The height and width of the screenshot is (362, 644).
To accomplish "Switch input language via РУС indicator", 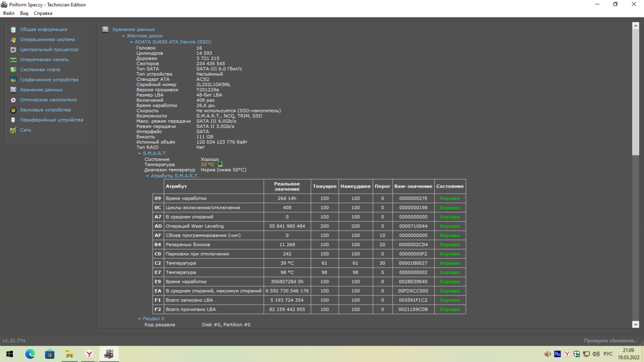I will click(608, 354).
